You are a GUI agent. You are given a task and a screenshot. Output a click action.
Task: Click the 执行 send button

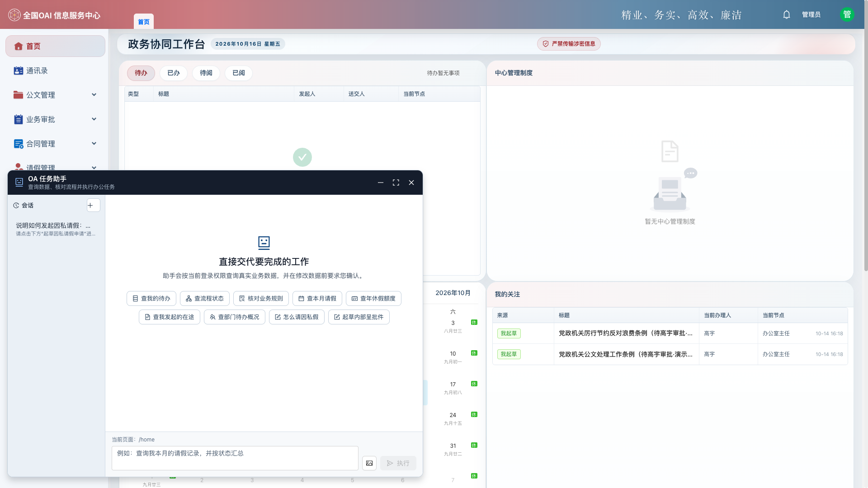pos(398,463)
